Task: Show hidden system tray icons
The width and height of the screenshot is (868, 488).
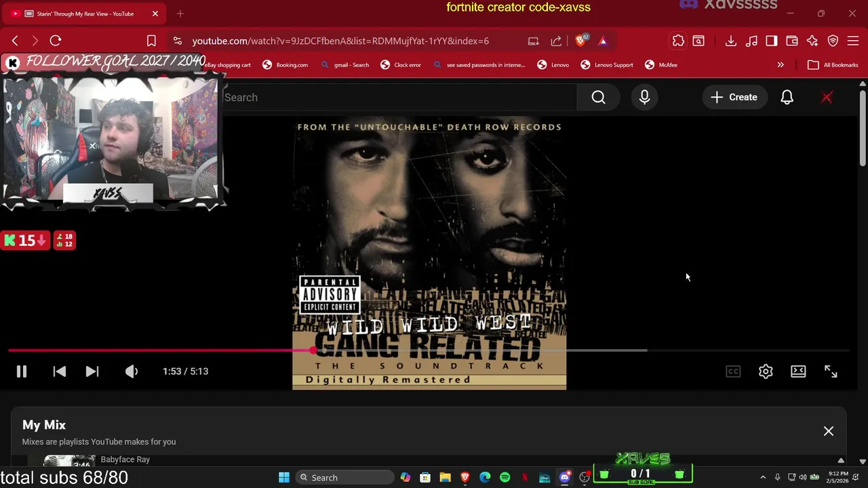Action: (x=763, y=478)
